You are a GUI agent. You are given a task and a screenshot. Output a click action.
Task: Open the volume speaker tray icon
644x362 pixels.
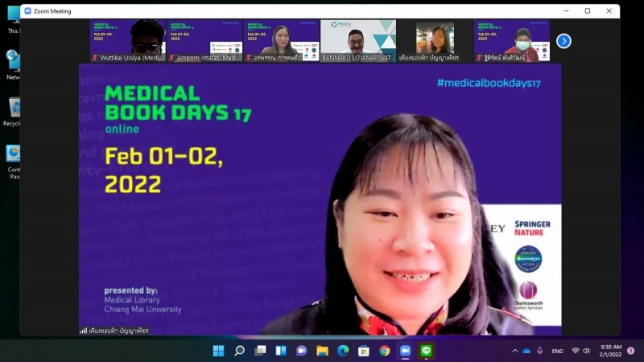point(586,351)
